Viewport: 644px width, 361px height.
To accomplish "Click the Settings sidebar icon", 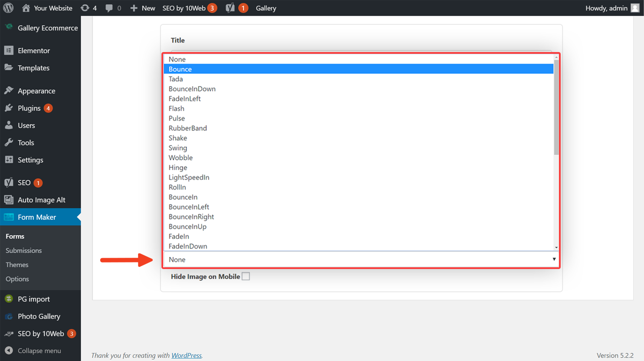I will click(9, 159).
